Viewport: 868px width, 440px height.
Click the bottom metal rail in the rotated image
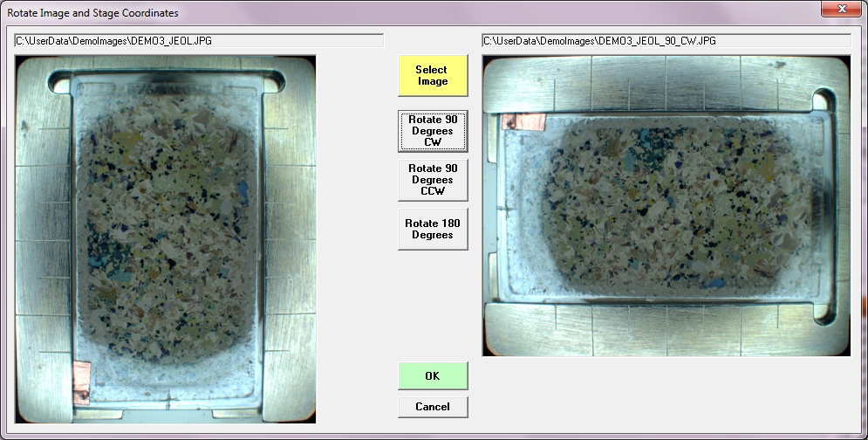coord(666,332)
